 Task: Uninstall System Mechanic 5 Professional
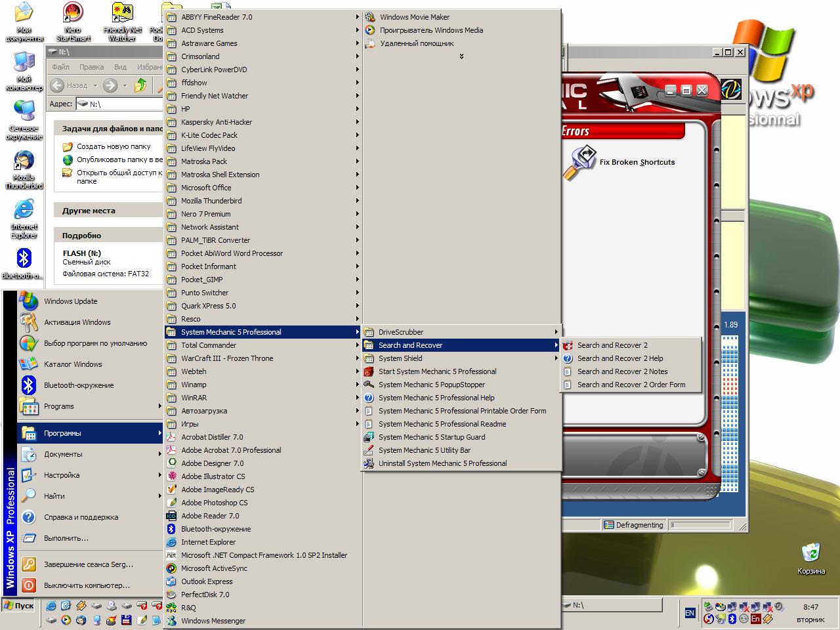point(461,463)
